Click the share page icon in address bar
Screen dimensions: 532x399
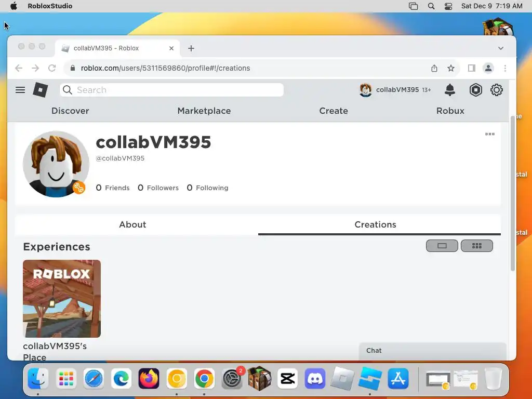point(434,68)
